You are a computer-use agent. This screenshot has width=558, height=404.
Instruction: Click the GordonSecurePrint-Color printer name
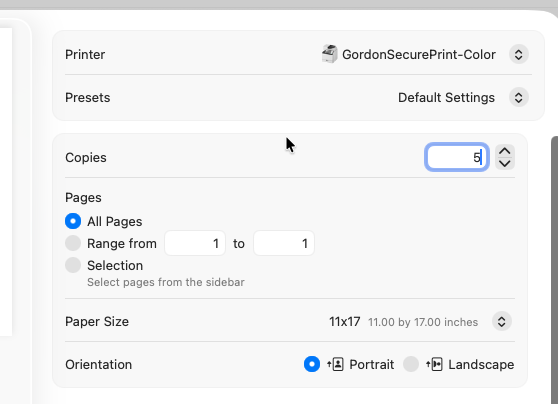coord(419,54)
